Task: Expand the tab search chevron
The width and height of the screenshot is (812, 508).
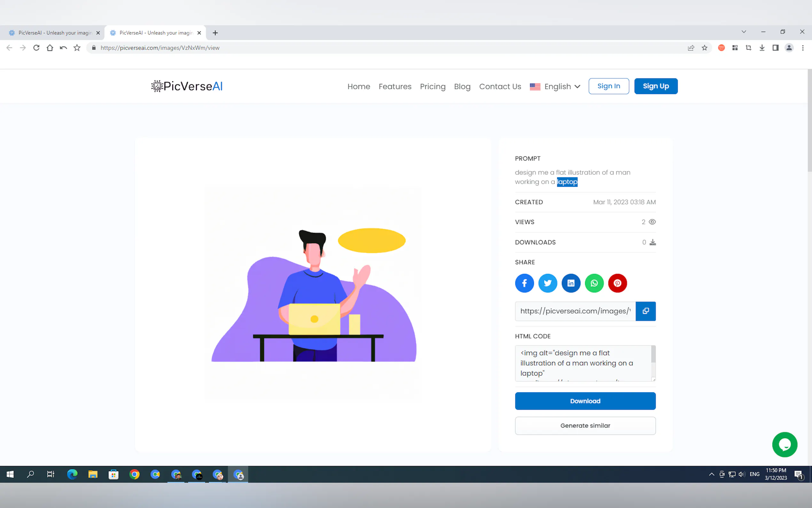Action: pos(744,32)
